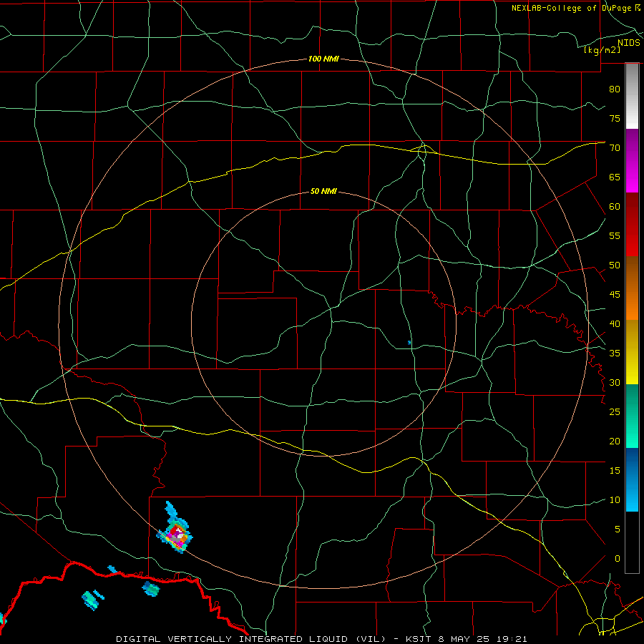Click the color scale value '0'
Viewport: 644px width, 644px height.
pos(618,559)
